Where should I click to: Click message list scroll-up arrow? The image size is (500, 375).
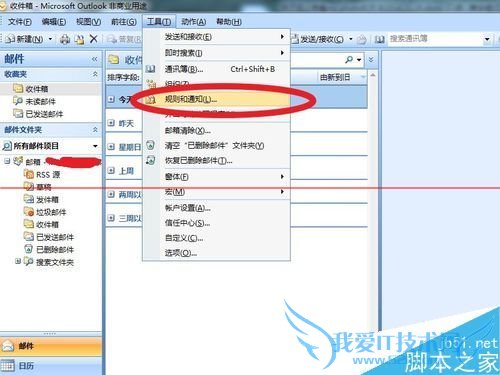[373, 76]
